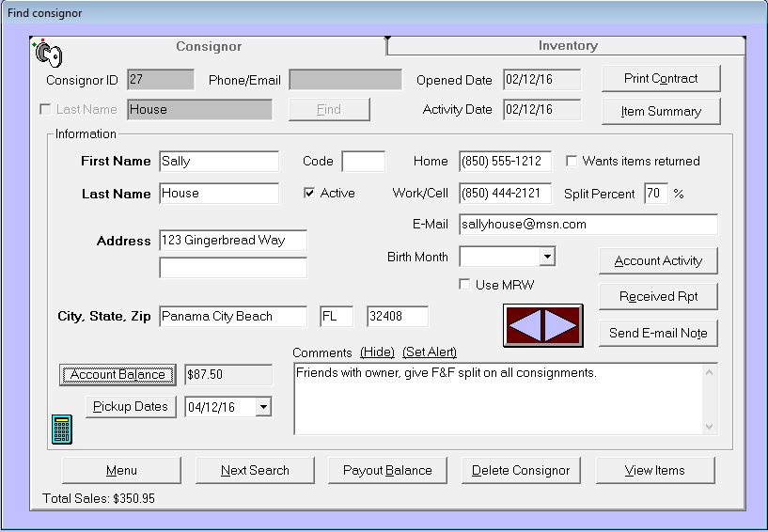Image resolution: width=768 pixels, height=532 pixels.
Task: Click the comments scrollbar up arrow
Action: coord(709,373)
